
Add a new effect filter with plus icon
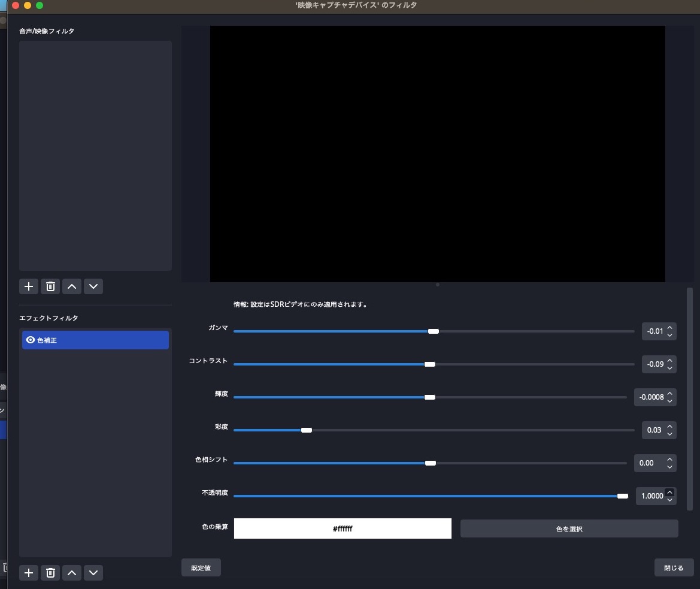pyautogui.click(x=29, y=572)
